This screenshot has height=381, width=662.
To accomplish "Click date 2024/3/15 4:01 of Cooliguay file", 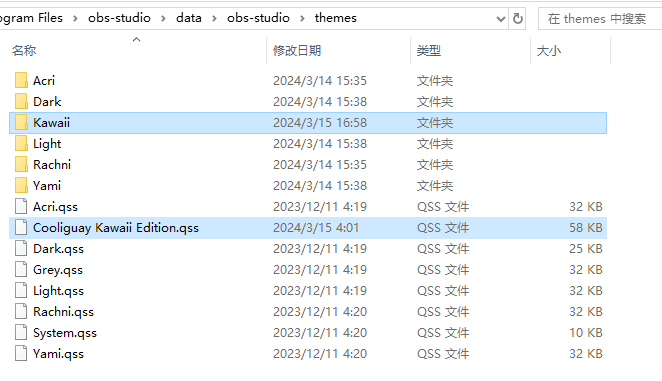I will [315, 228].
